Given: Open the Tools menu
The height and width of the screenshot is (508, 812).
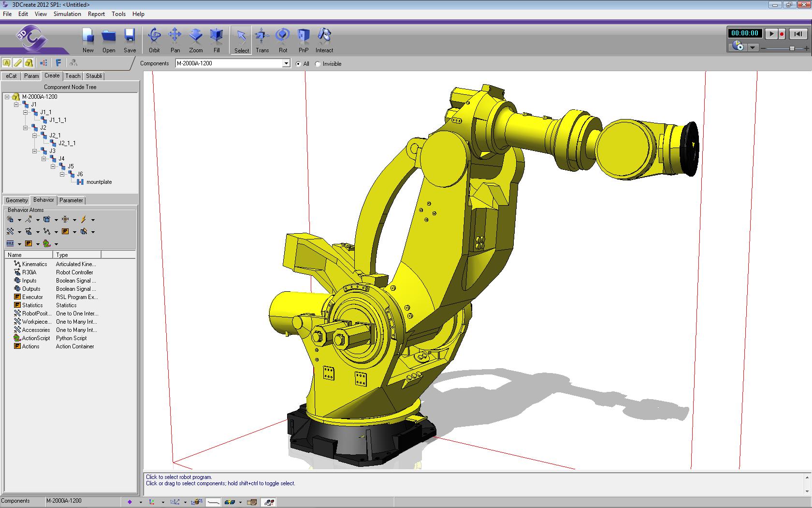Looking at the screenshot, I should tap(118, 14).
